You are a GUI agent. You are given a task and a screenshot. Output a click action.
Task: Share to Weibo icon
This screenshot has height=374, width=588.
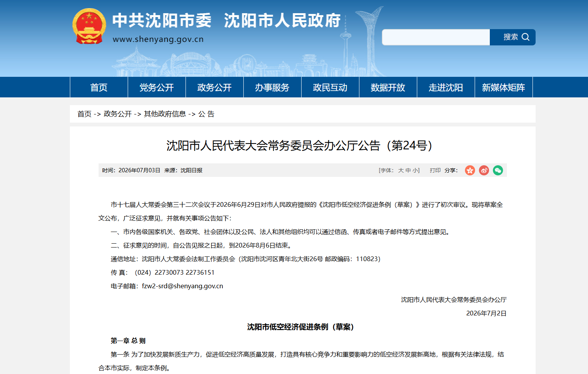coord(484,170)
